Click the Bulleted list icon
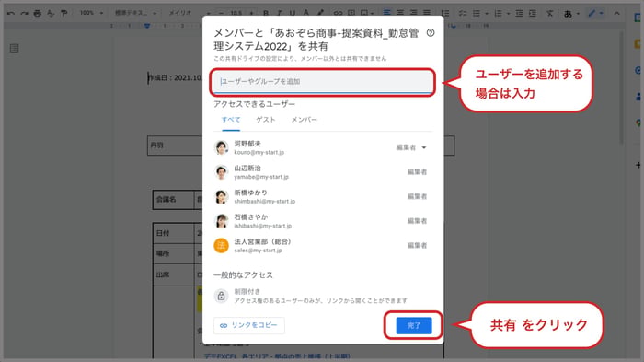This screenshot has height=362, width=644. click(x=477, y=13)
